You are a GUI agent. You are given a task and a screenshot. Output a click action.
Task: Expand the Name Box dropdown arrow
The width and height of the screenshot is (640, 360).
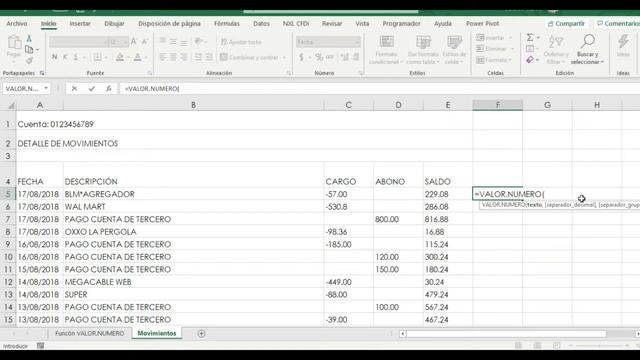(46, 89)
